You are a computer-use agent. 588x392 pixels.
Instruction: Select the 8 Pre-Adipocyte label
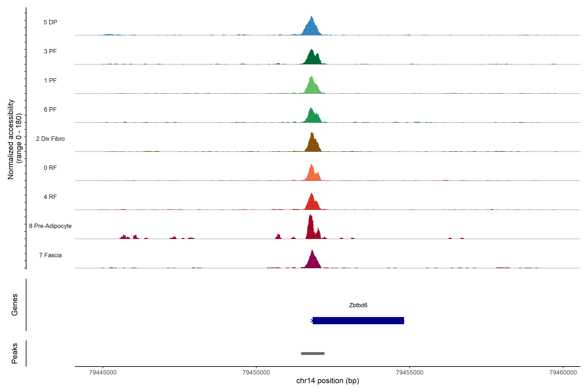50,226
